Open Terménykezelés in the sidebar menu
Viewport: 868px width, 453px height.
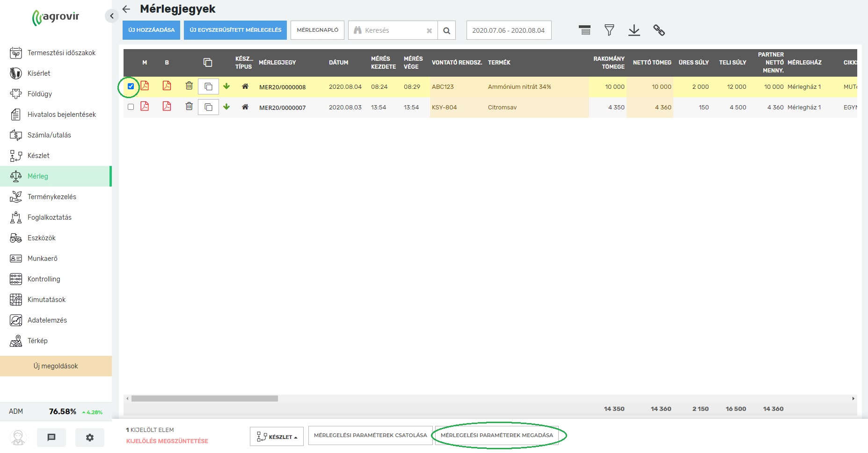51,197
